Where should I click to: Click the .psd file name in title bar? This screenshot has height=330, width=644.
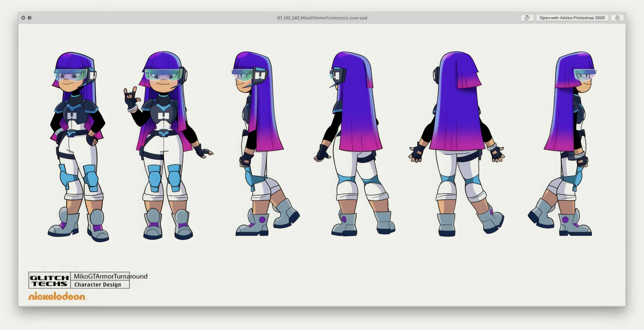pyautogui.click(x=322, y=18)
